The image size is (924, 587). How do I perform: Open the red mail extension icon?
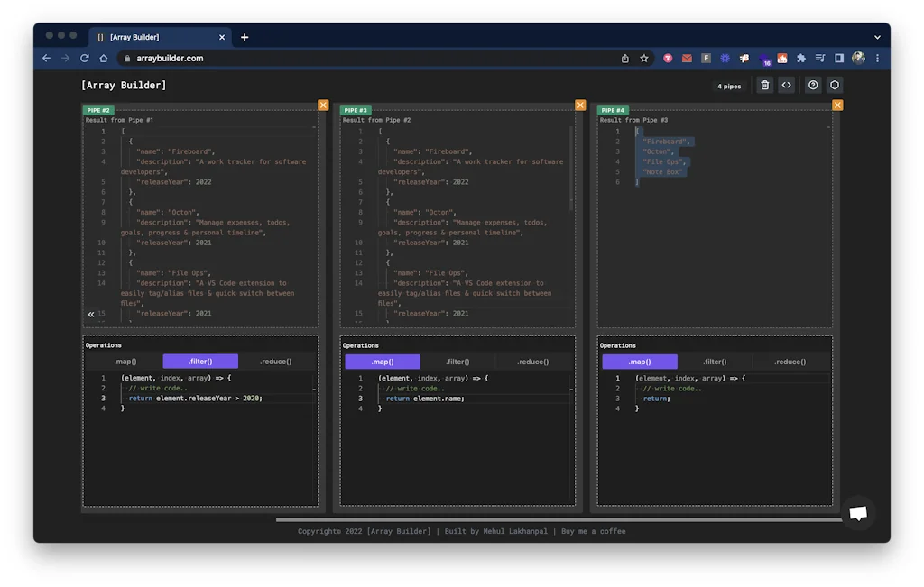tap(687, 59)
